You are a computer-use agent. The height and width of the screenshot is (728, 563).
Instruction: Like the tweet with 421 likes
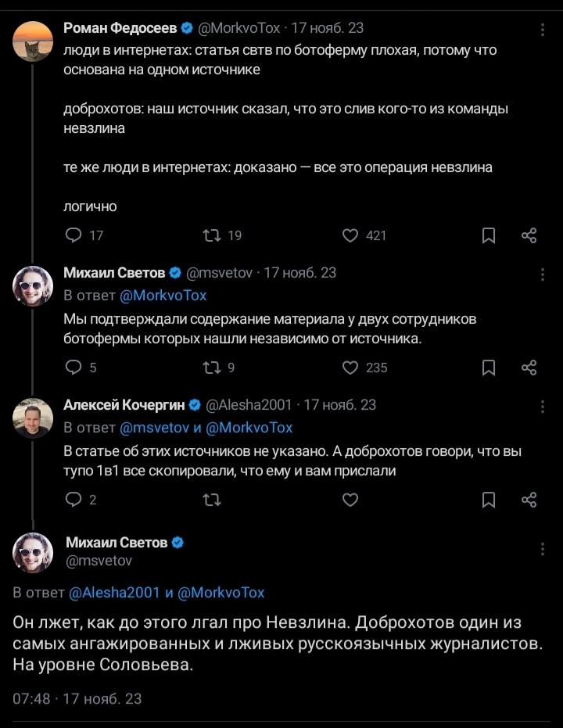pyautogui.click(x=350, y=235)
